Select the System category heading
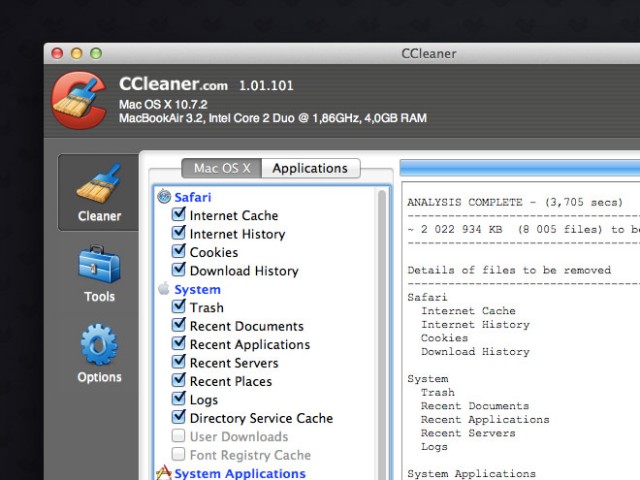The image size is (640, 480). click(x=198, y=289)
